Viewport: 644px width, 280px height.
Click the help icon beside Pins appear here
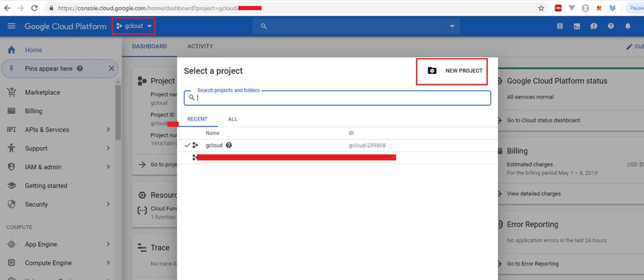[80, 69]
